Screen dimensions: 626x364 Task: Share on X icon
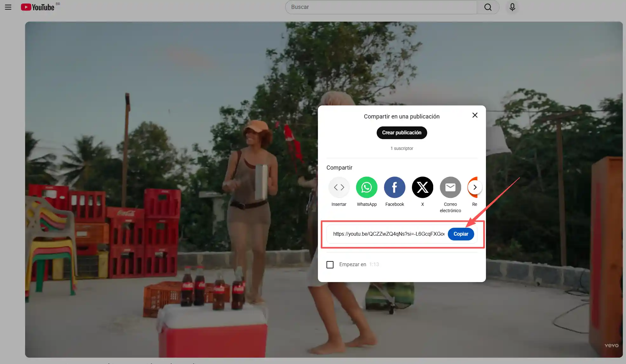[422, 187]
